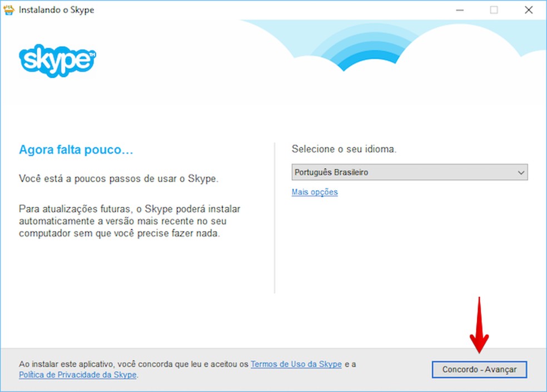Click the 'Para atualizações futuras' paragraph
Image resolution: width=547 pixels, height=392 pixels.
click(130, 221)
